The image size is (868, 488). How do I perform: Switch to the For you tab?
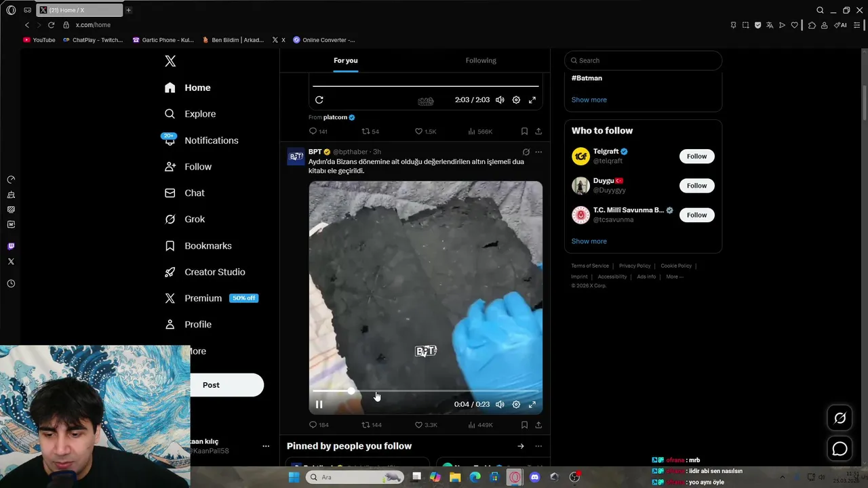point(345,60)
